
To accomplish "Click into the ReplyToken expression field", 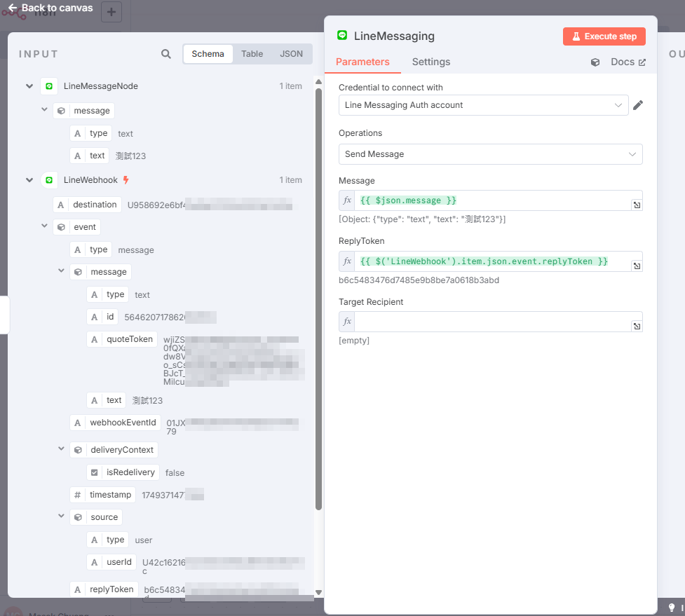I will [492, 261].
